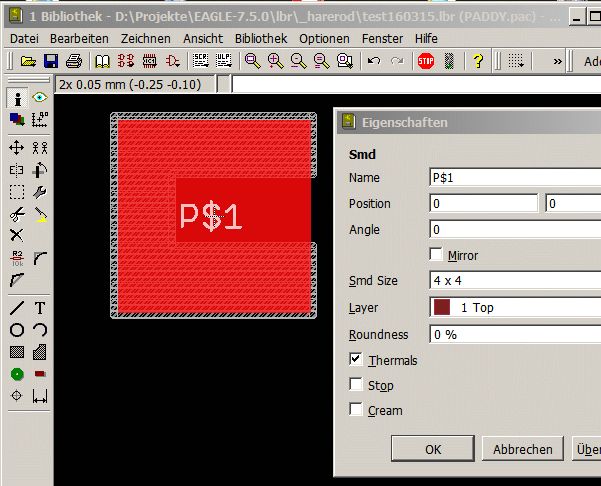Choose the Delete X tool

point(16,235)
